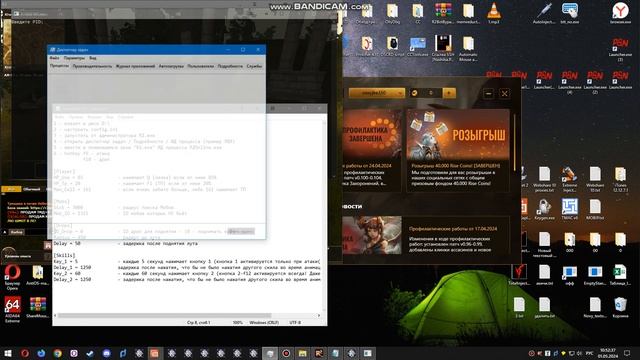Open Task Manager Options menu

[x=74, y=58]
